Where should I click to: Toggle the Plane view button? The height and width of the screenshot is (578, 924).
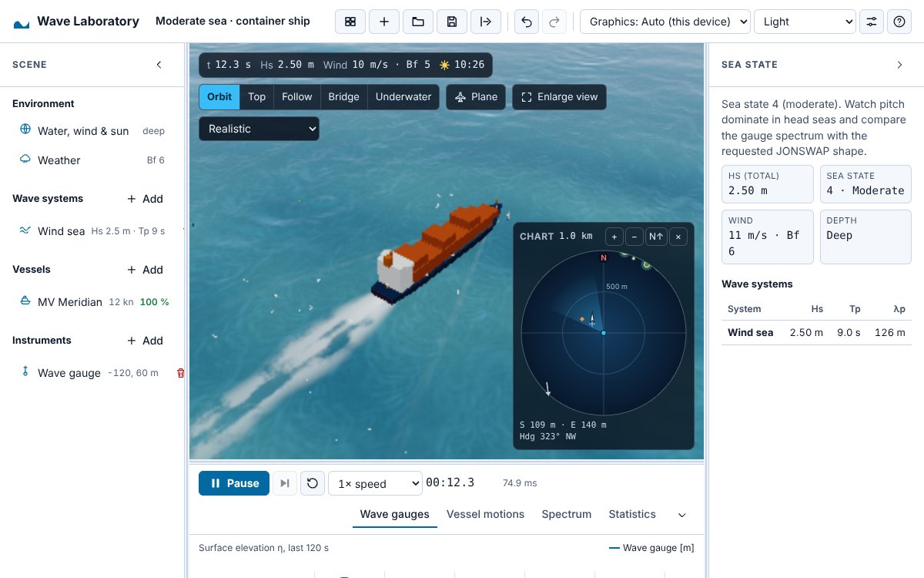pos(477,97)
